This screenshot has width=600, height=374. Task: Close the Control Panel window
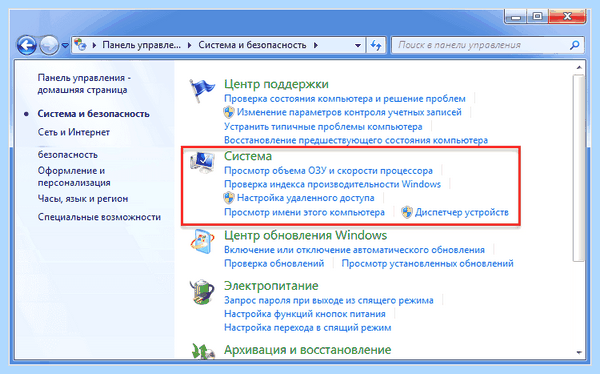[x=567, y=16]
